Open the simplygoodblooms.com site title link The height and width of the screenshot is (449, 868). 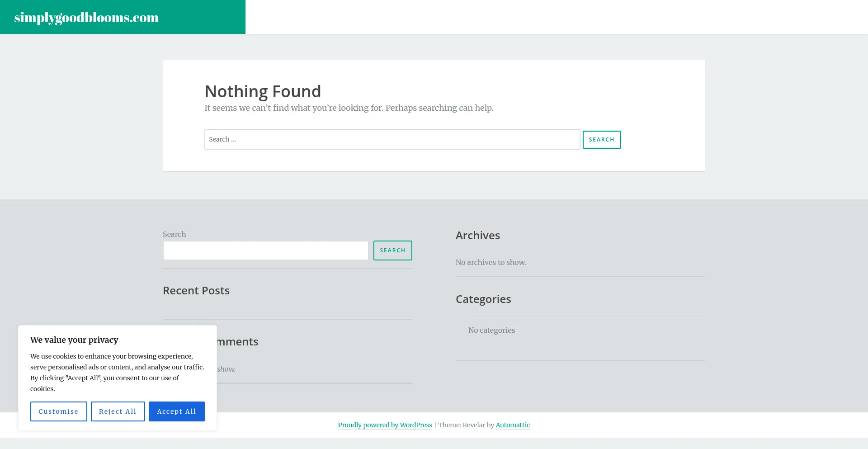[86, 17]
